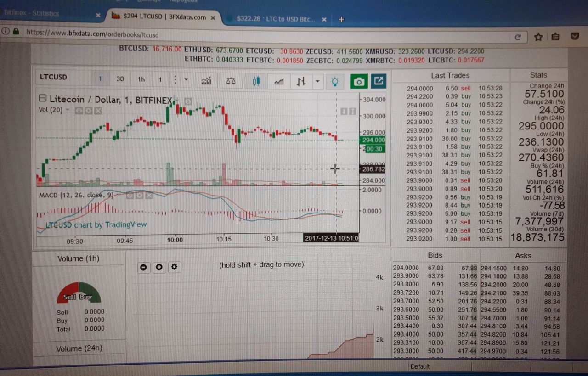Click XMRUSD ticker price 323.2600
Screen dimensions: 588x376
(x=410, y=52)
